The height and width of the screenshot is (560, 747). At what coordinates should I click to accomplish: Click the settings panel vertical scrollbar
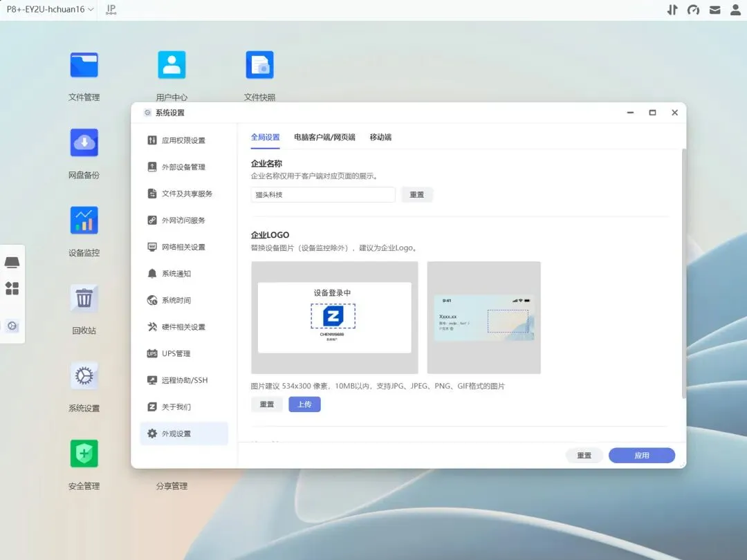684,274
